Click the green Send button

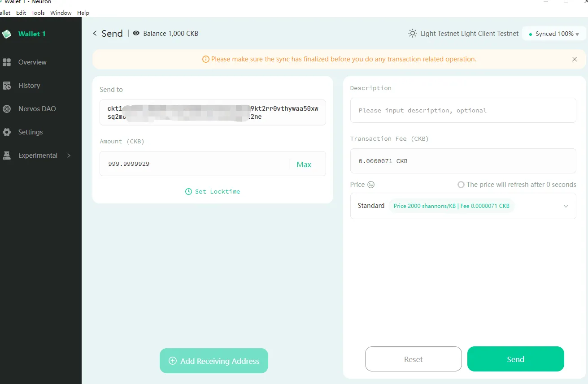(515, 359)
